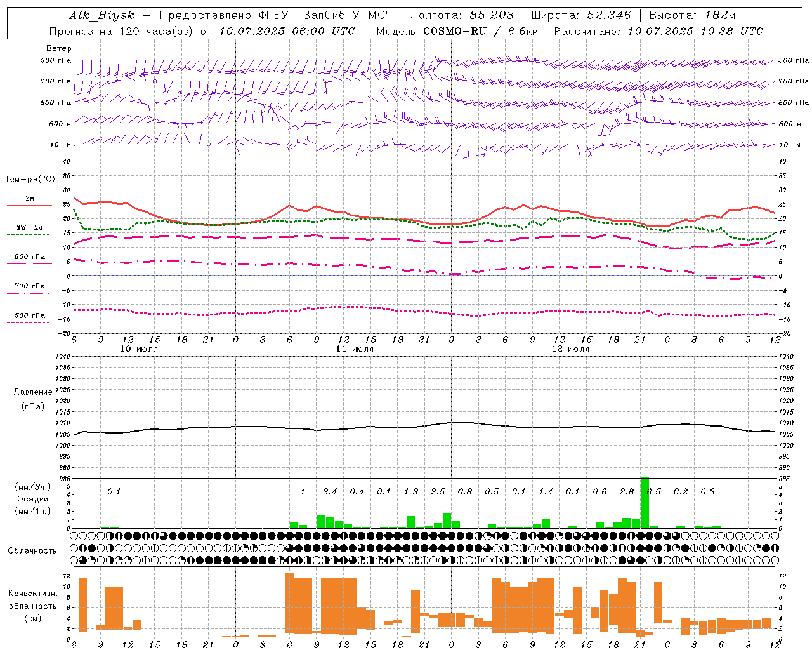Click the 2.5 precipitation amount value

438,491
